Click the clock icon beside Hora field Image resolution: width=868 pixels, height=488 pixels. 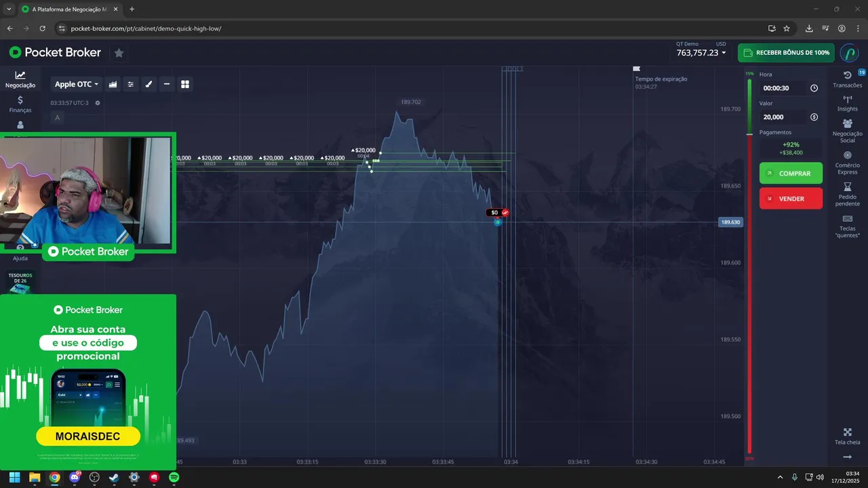[x=814, y=88]
